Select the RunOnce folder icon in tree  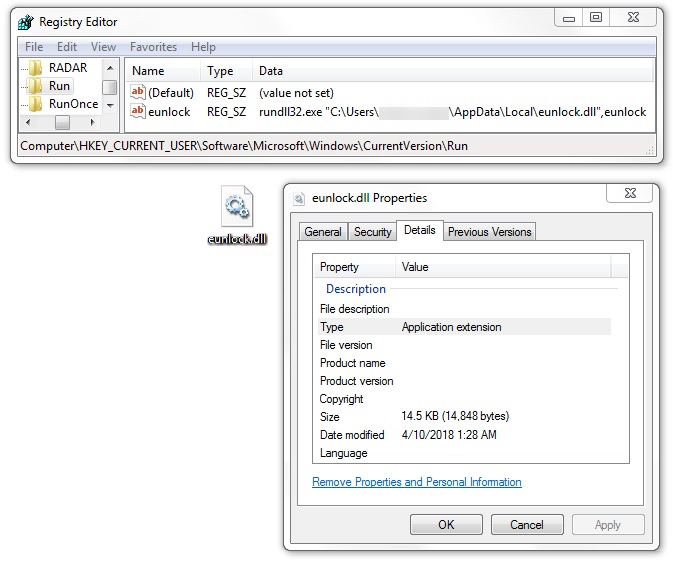35,104
